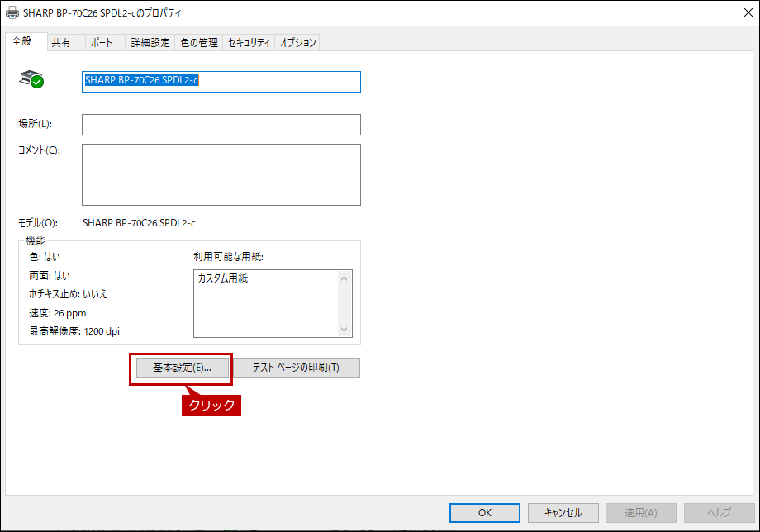The image size is (760, 532).
Task: Switch to the オプション tab
Action: pos(297,43)
